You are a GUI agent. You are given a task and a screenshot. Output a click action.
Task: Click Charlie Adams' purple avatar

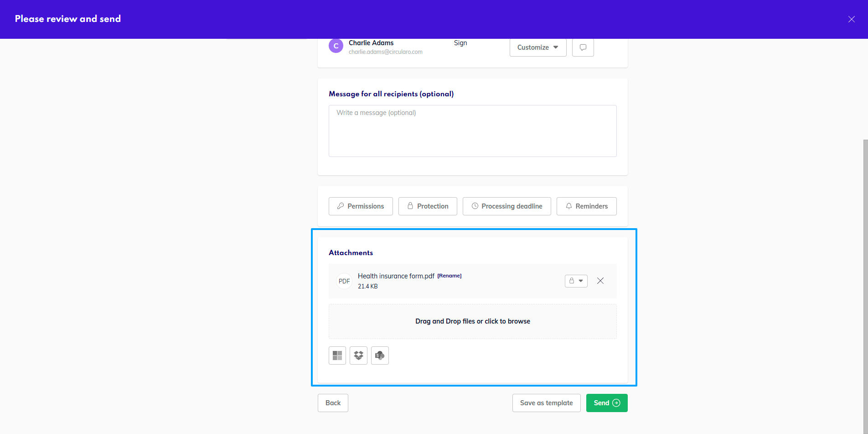pos(336,46)
